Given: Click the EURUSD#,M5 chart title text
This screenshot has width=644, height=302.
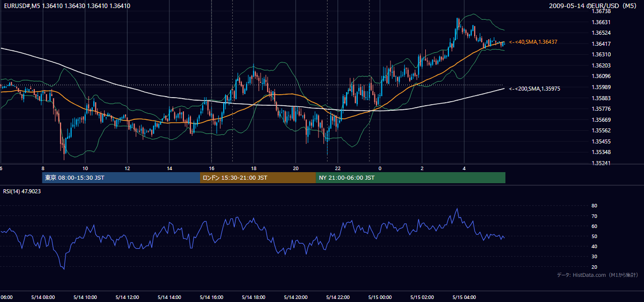Looking at the screenshot, I should pyautogui.click(x=66, y=6).
